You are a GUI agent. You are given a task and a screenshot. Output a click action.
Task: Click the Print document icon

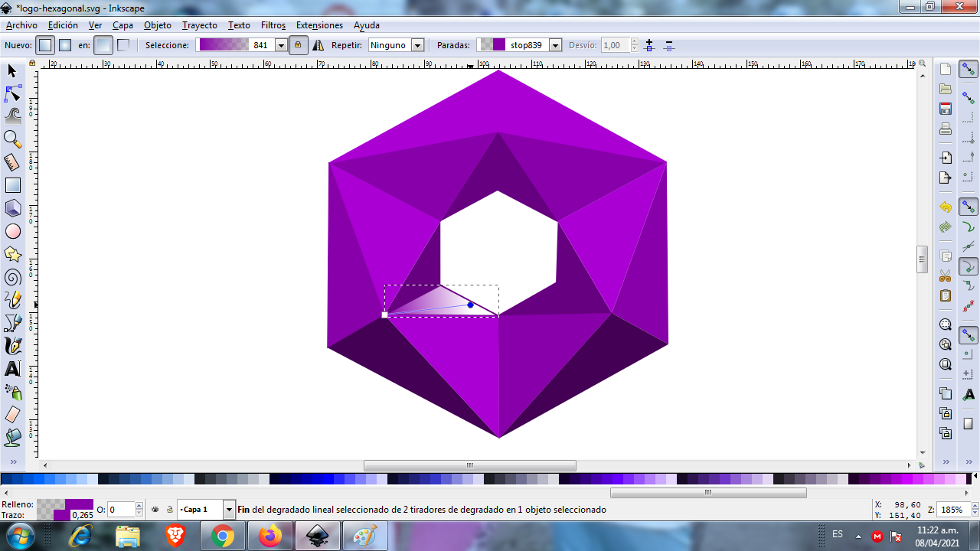(x=946, y=129)
